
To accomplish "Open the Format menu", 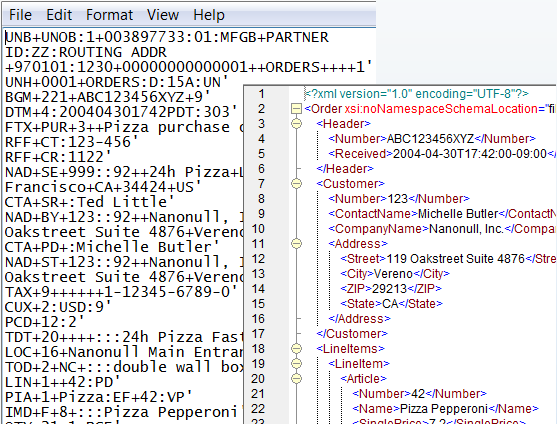I will click(x=109, y=15).
